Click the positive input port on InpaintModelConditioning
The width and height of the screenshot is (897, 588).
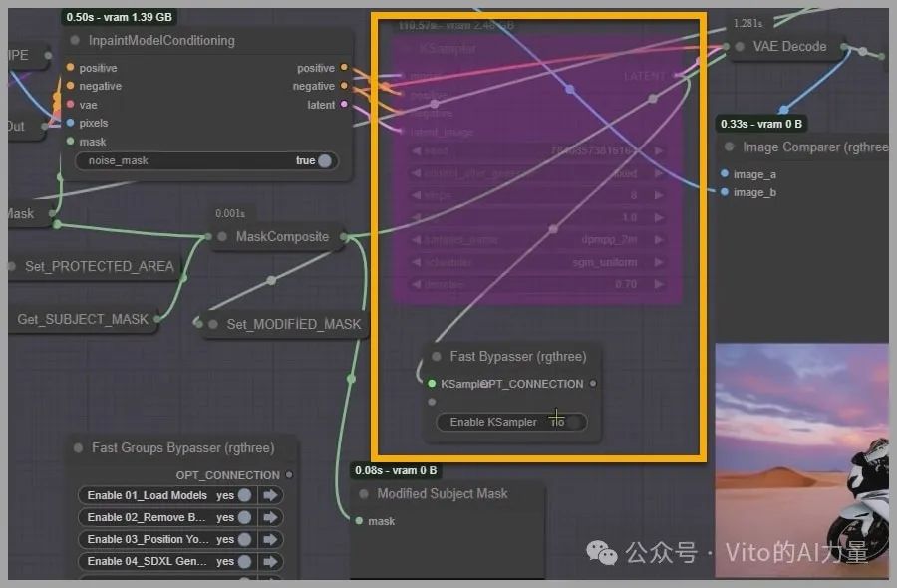tap(70, 68)
